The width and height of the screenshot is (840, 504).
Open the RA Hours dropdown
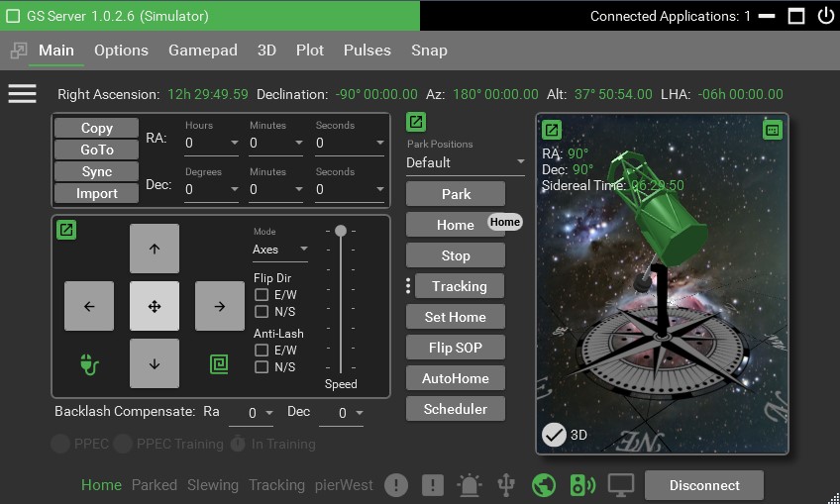click(212, 144)
